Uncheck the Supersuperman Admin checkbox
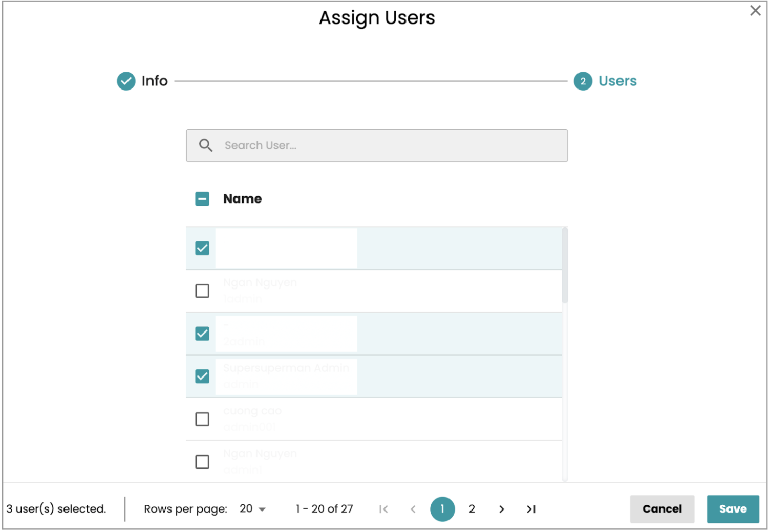The width and height of the screenshot is (770, 532). click(x=202, y=376)
